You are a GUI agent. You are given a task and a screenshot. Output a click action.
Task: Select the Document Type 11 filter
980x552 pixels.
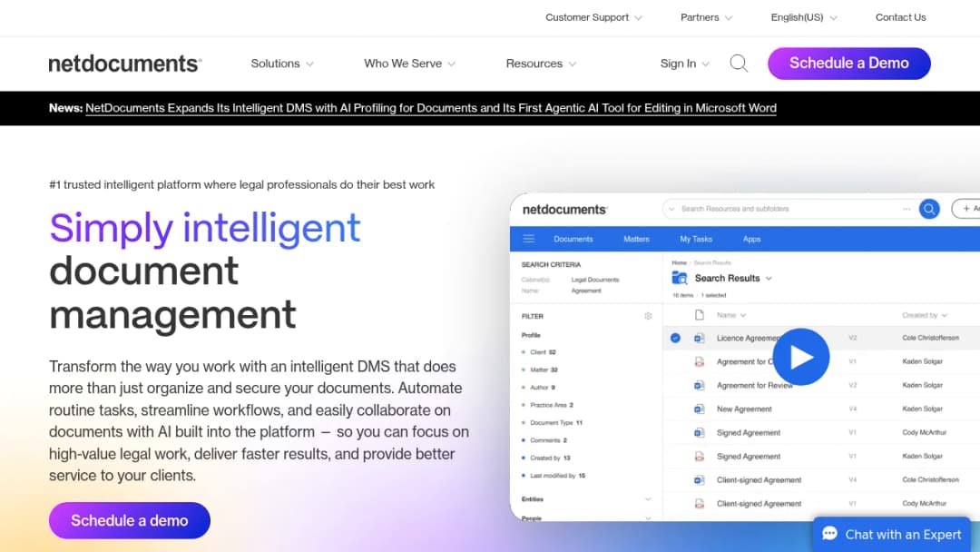555,422
